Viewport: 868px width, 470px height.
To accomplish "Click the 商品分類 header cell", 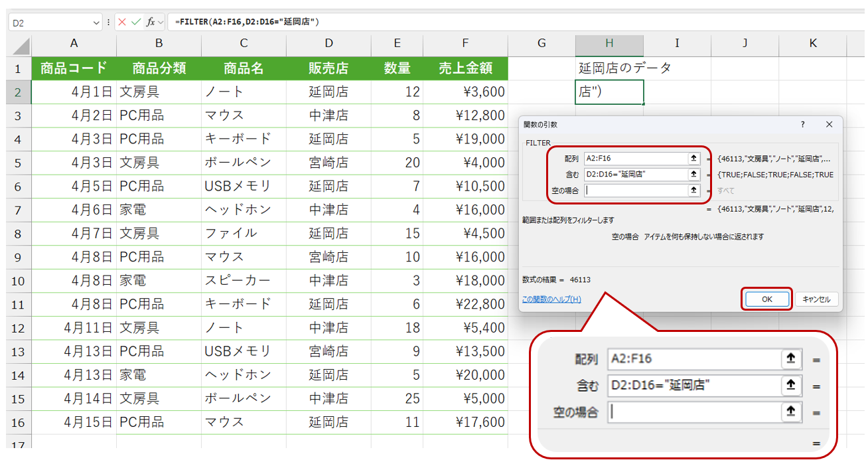I will tap(159, 68).
